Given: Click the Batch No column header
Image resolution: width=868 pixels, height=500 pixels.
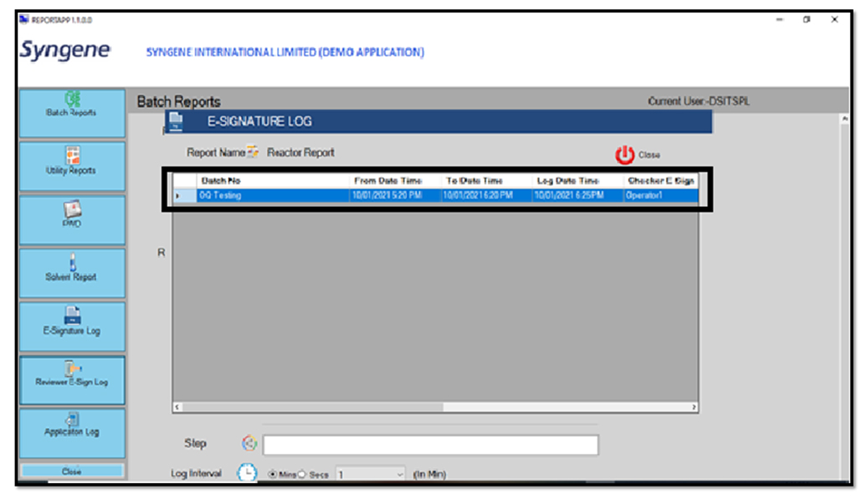Looking at the screenshot, I should pos(273,181).
